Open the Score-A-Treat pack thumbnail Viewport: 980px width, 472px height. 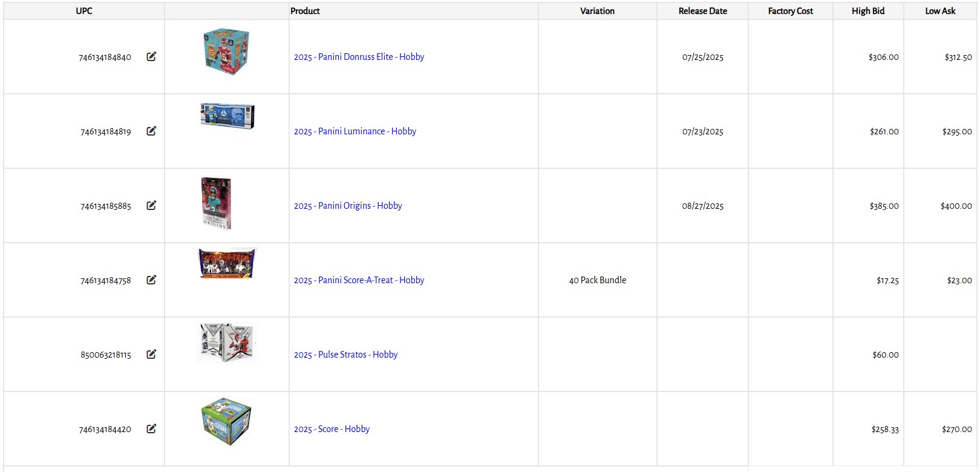(227, 263)
